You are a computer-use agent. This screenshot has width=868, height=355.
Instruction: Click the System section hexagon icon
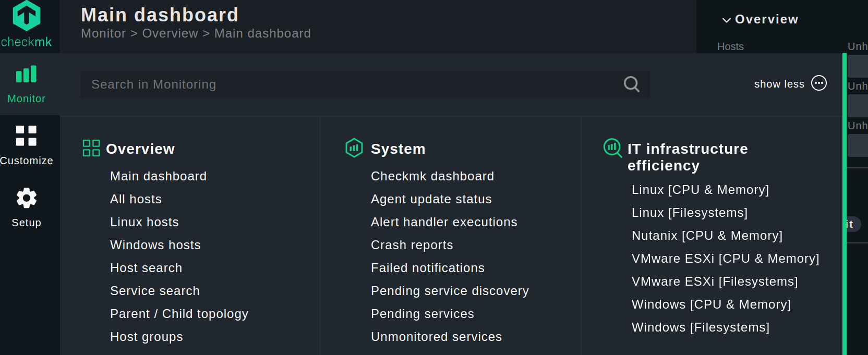tap(354, 148)
